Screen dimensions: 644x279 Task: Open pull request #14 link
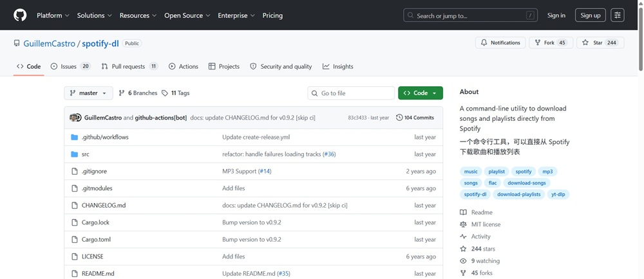click(265, 171)
